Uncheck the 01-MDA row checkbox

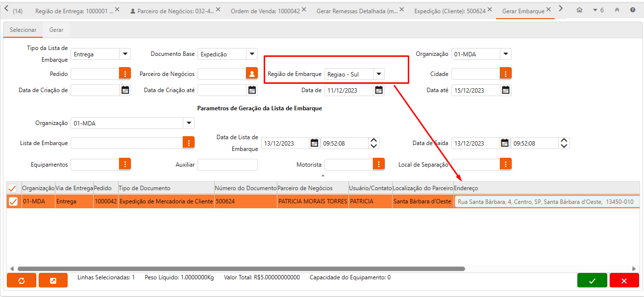coord(13,201)
